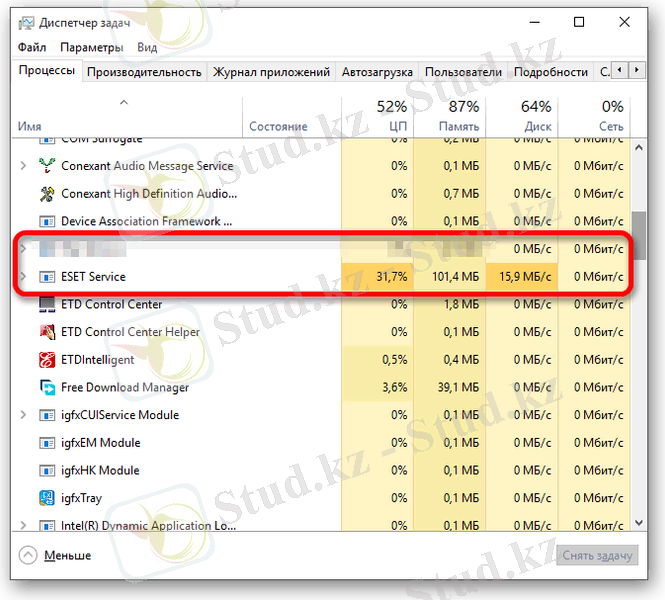665x600 pixels.
Task: Click the igfxTray icon
Action: point(47,498)
